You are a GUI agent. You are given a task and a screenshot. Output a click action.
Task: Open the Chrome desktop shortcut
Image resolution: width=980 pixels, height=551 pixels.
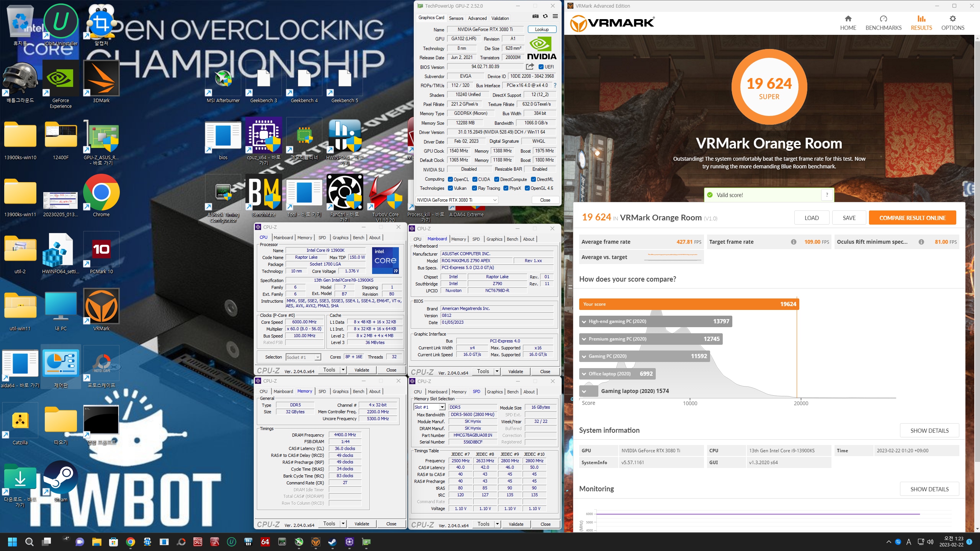(101, 196)
